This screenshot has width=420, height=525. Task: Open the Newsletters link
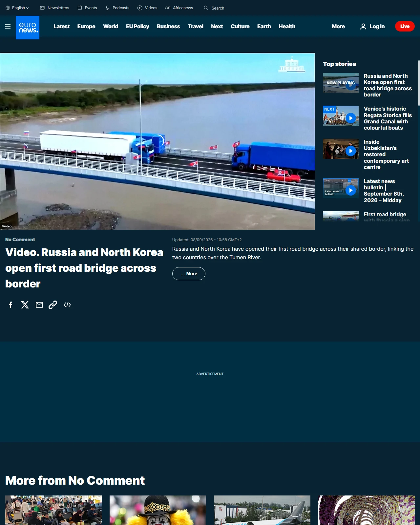tap(54, 8)
